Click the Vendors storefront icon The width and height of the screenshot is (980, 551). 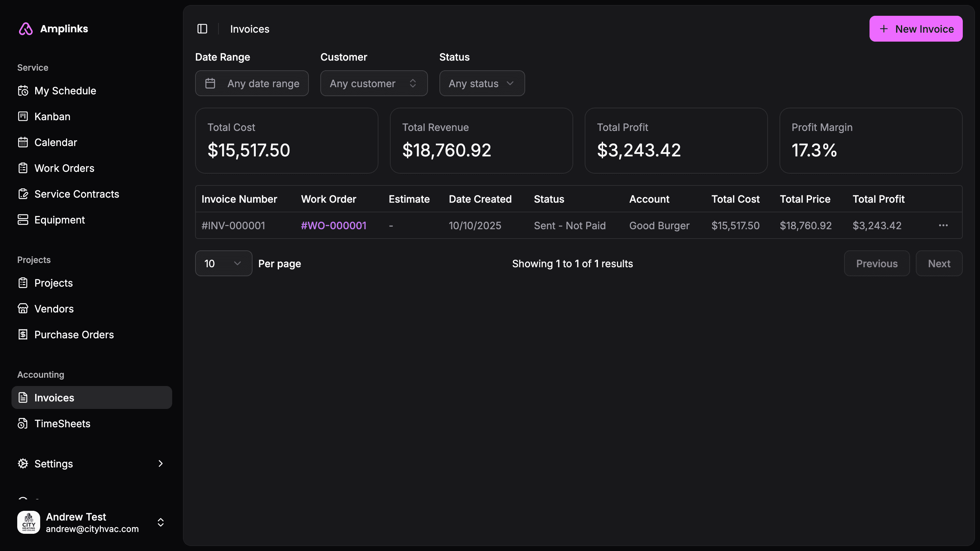[23, 309]
